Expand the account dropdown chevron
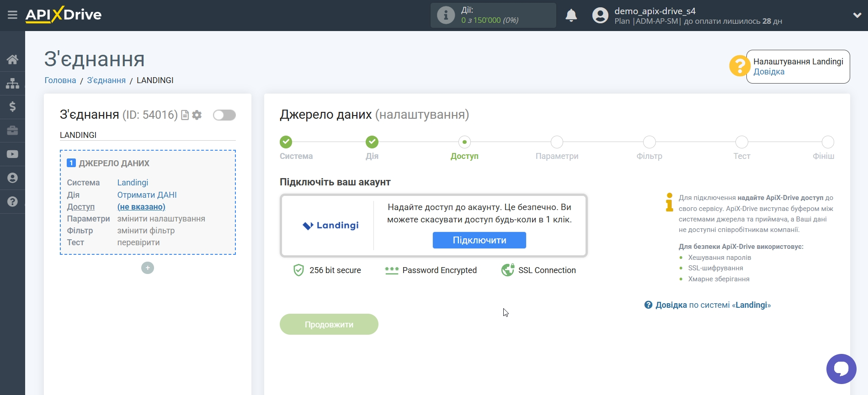 (857, 15)
